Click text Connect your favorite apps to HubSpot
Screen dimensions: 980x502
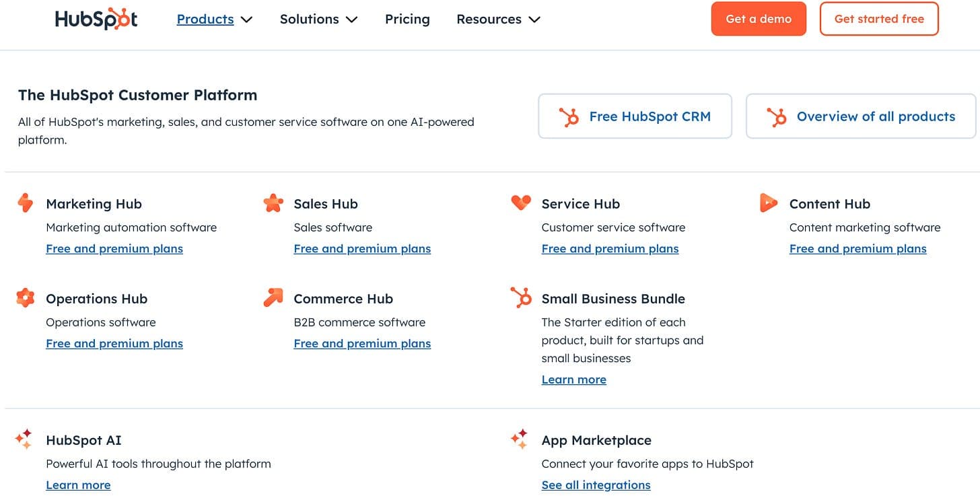click(x=647, y=464)
